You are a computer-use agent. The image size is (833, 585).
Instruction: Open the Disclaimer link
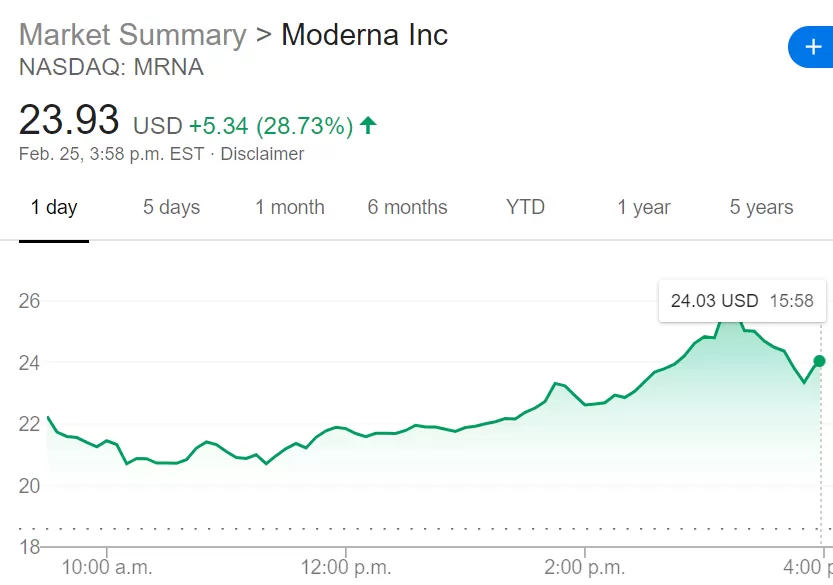click(x=262, y=154)
